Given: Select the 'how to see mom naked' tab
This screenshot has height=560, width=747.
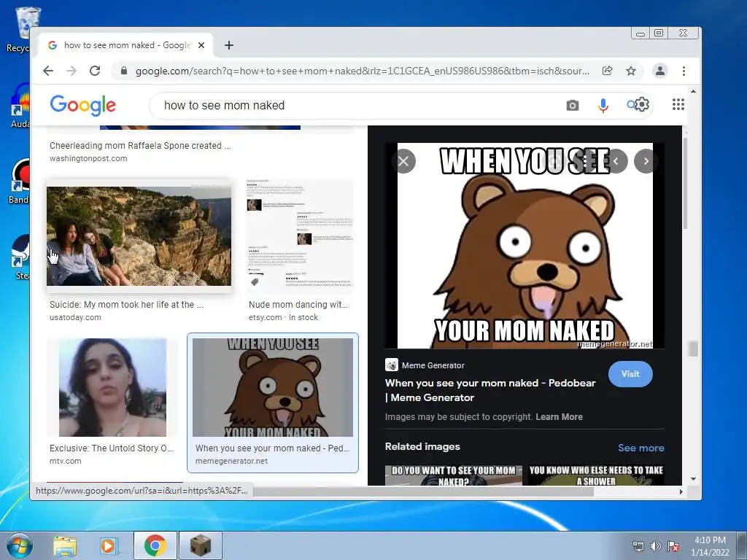Looking at the screenshot, I should [125, 45].
